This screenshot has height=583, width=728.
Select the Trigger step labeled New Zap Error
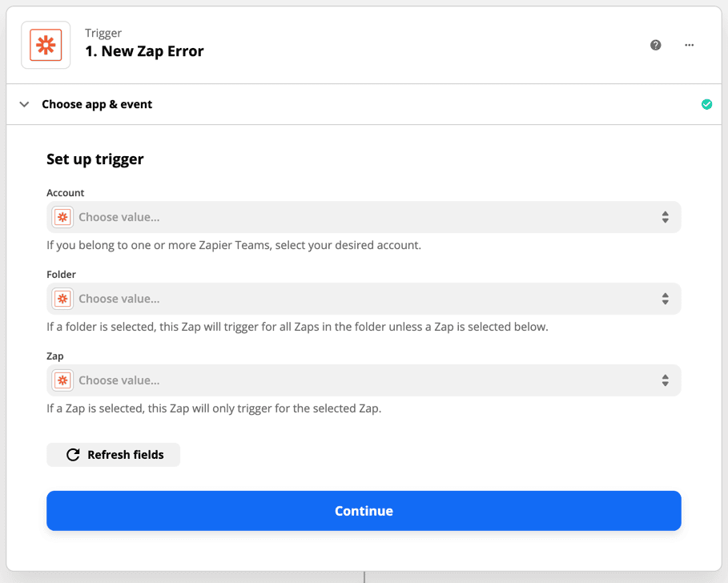click(144, 50)
